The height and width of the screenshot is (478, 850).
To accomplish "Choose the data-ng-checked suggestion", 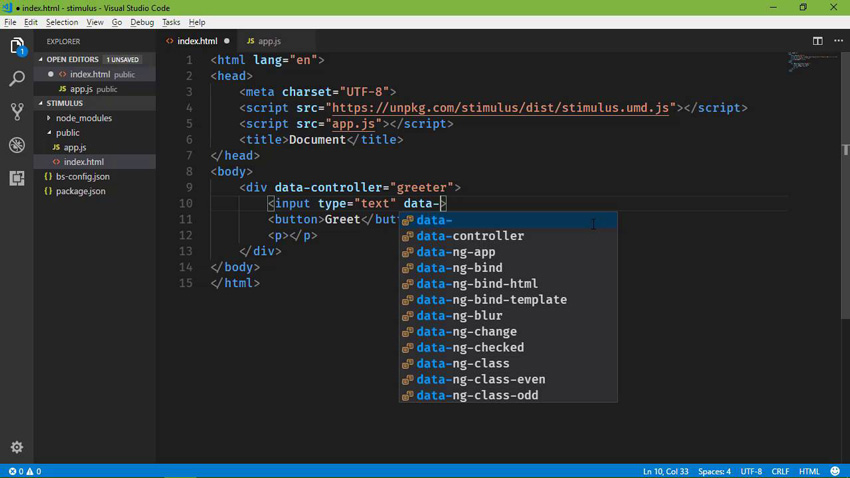I will point(508,347).
